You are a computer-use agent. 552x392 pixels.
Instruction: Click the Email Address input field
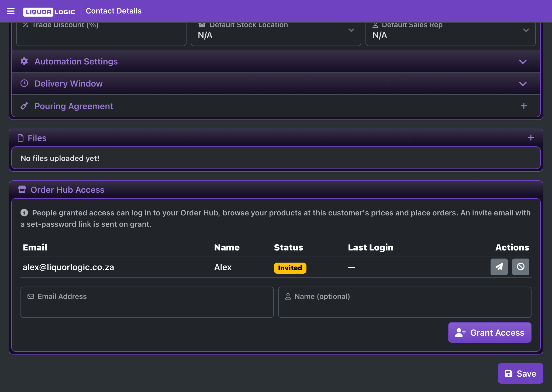tap(147, 302)
